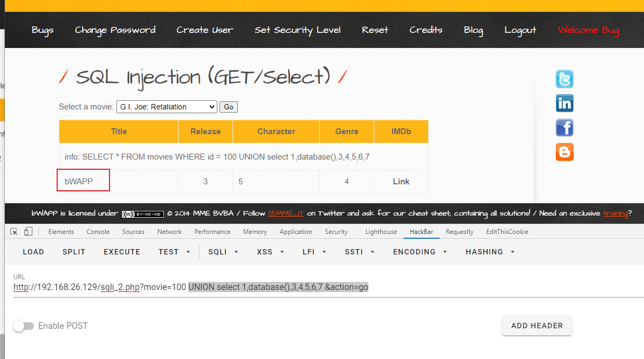Toggle the Enable POST switch
Image resolution: width=644 pixels, height=359 pixels.
point(23,326)
